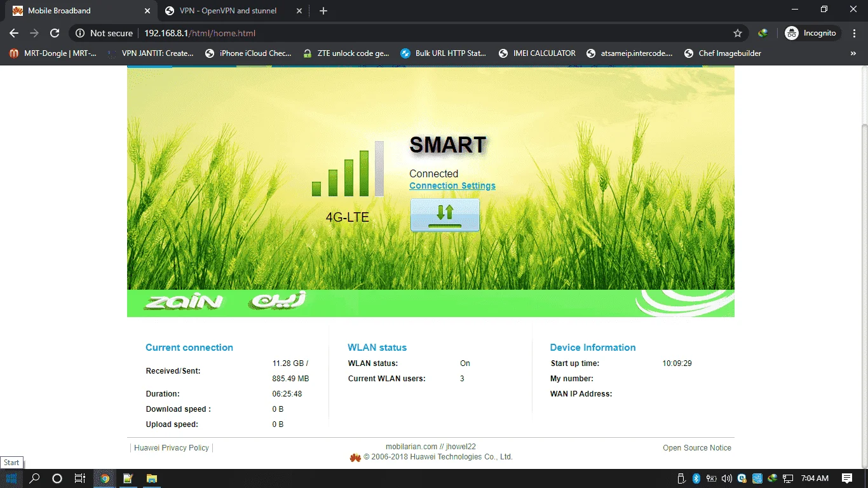Close the Mobile Broadband tab
This screenshot has height=488, width=868.
(x=147, y=11)
